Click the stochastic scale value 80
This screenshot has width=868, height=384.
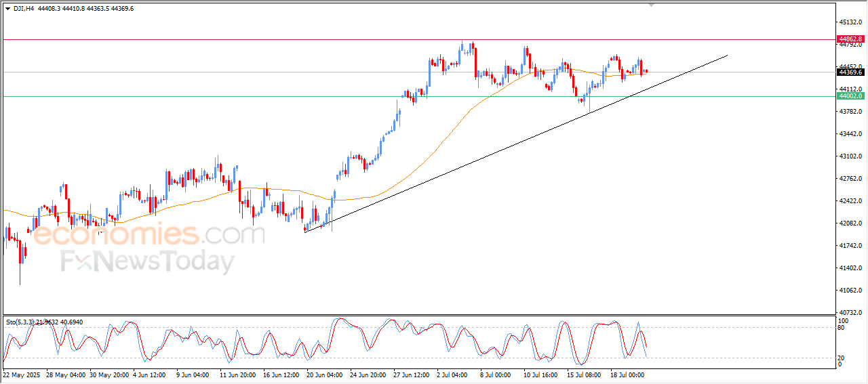coord(842,328)
